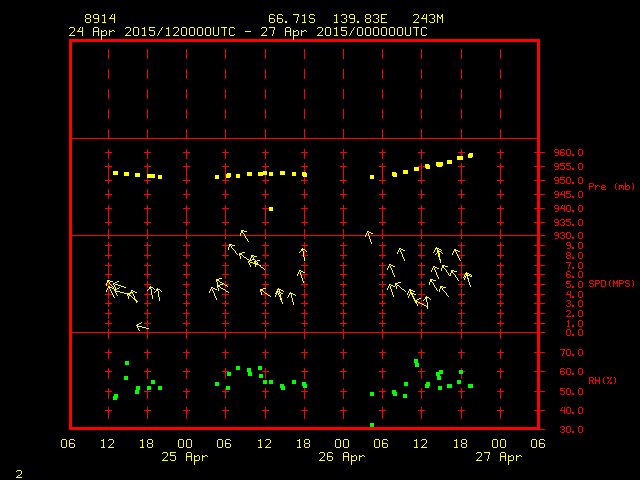Select the 930.0 pressure tick label
This screenshot has height=480, width=640.
pos(568,236)
